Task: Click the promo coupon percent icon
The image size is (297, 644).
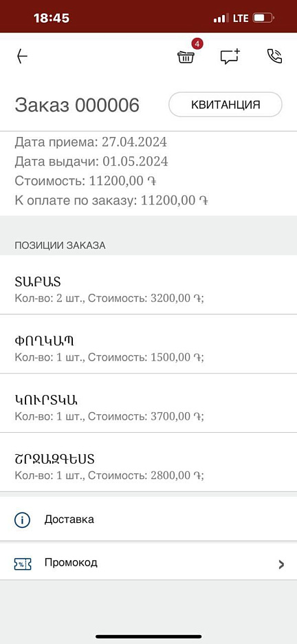Action: coord(22,563)
